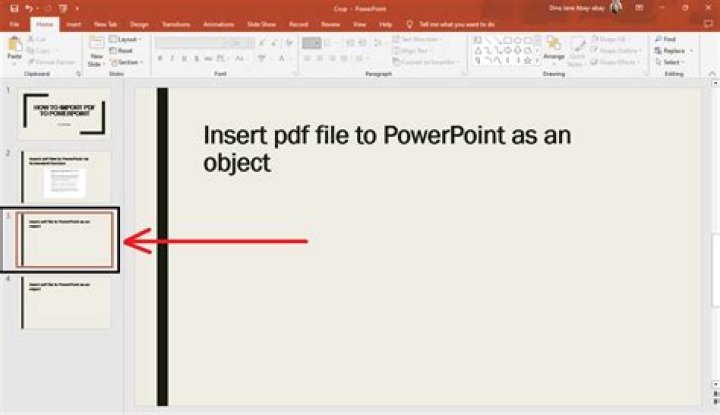Screen dimensions: 720x415
Task: Select the star shape in shapes gallery
Action: pyautogui.click(x=528, y=60)
